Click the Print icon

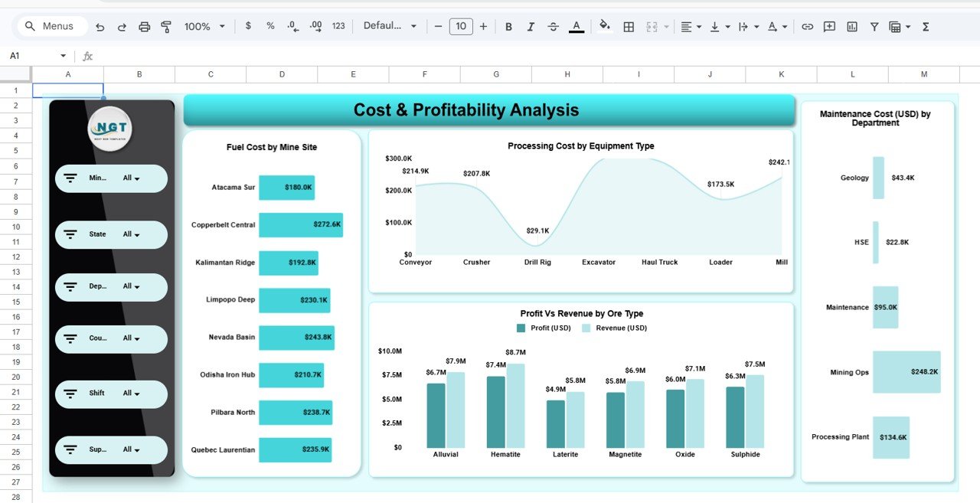point(144,27)
